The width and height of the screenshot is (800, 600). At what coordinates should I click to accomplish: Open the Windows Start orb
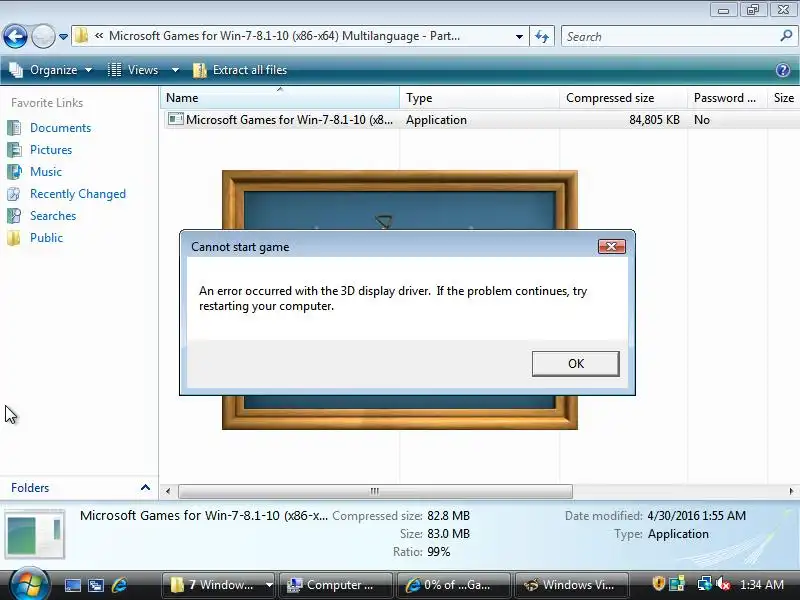point(30,584)
